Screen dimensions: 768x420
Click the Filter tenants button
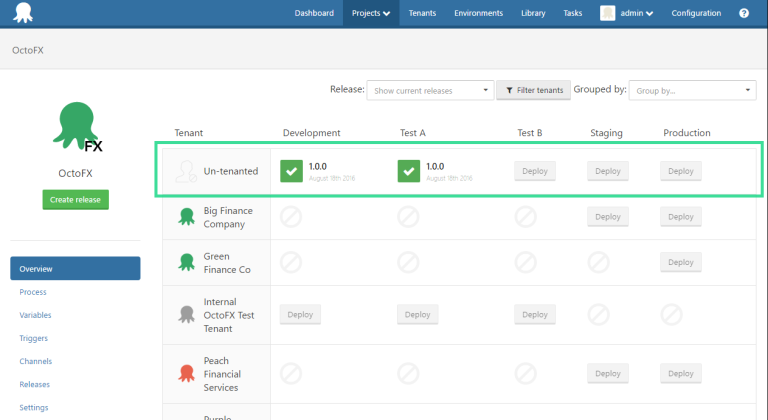click(x=533, y=90)
